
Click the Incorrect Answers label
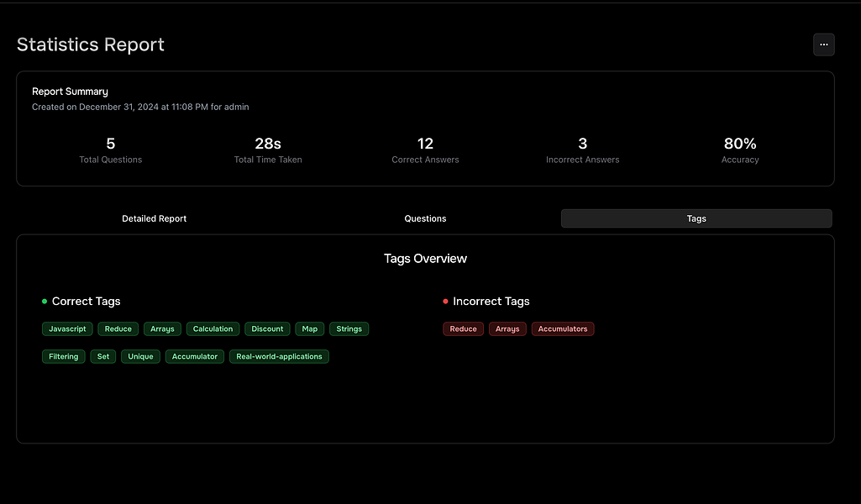[583, 160]
